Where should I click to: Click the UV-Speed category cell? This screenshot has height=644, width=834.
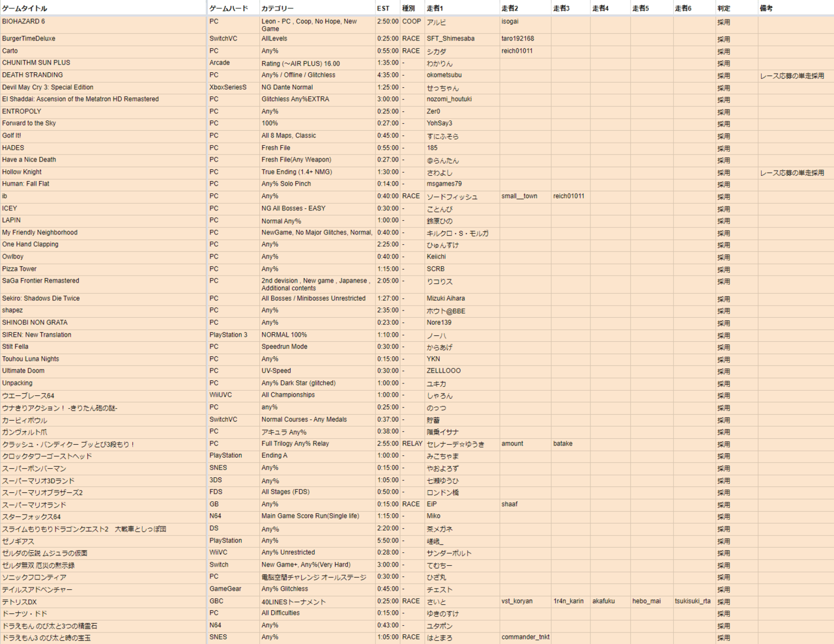(317, 371)
